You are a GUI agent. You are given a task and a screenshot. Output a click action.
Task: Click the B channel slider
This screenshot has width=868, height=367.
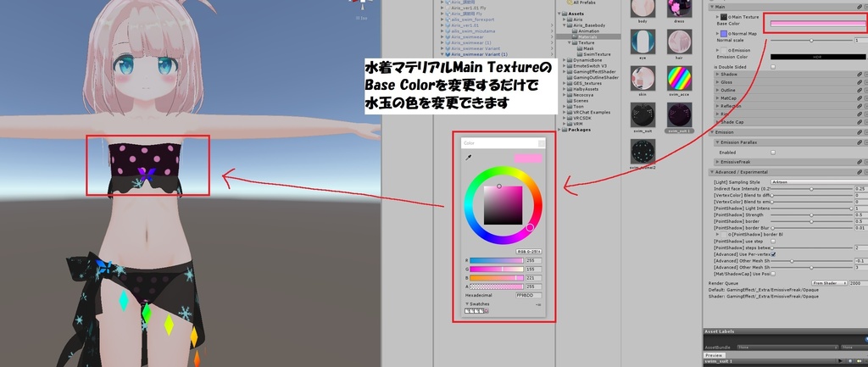pyautogui.click(x=497, y=278)
